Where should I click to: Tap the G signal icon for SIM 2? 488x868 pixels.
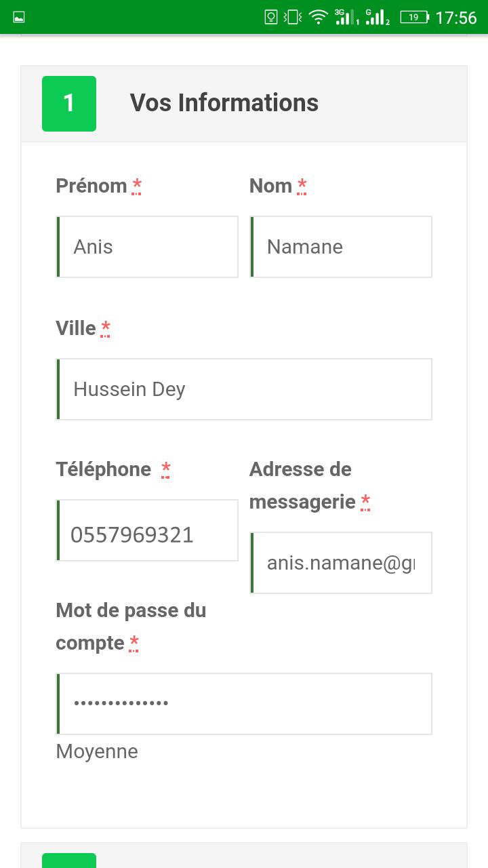tap(376, 17)
